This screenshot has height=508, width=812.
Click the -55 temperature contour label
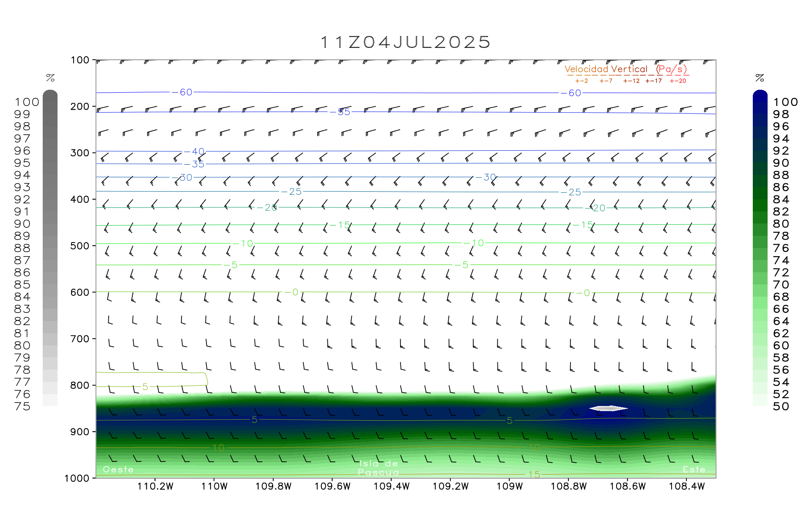340,112
